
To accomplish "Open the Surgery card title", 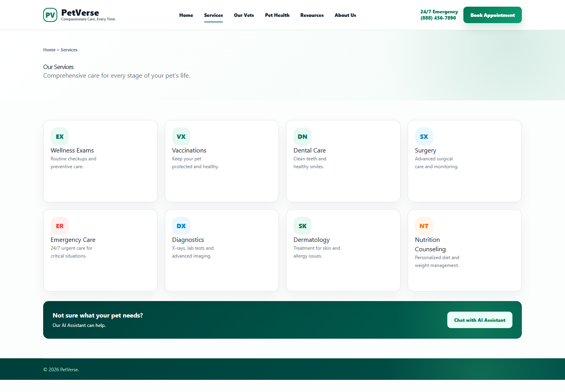I will (x=426, y=151).
